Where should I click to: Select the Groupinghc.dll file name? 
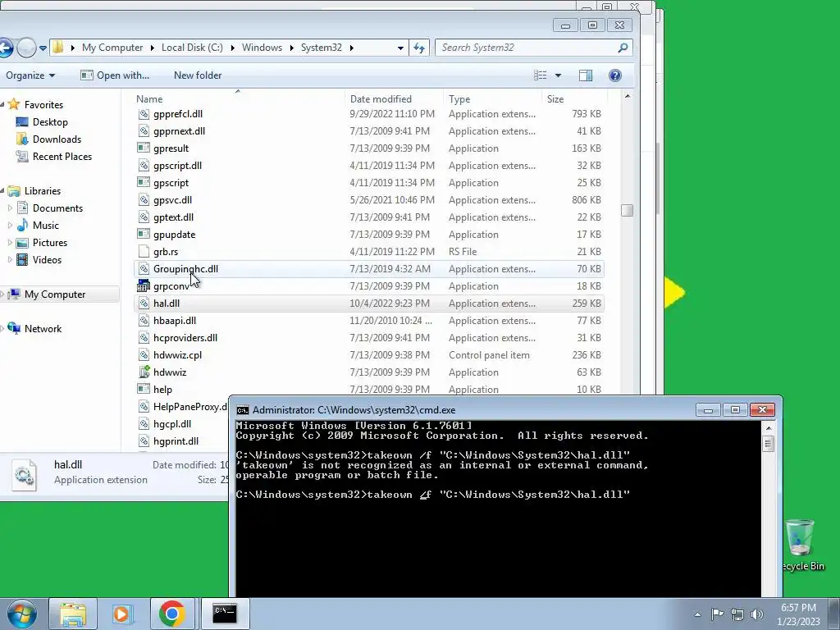185,269
